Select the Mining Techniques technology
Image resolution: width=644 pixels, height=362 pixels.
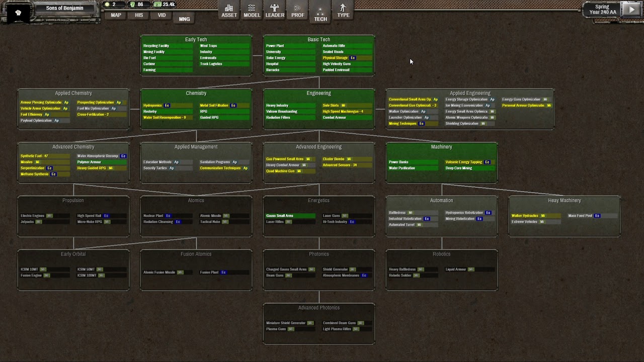point(413,124)
